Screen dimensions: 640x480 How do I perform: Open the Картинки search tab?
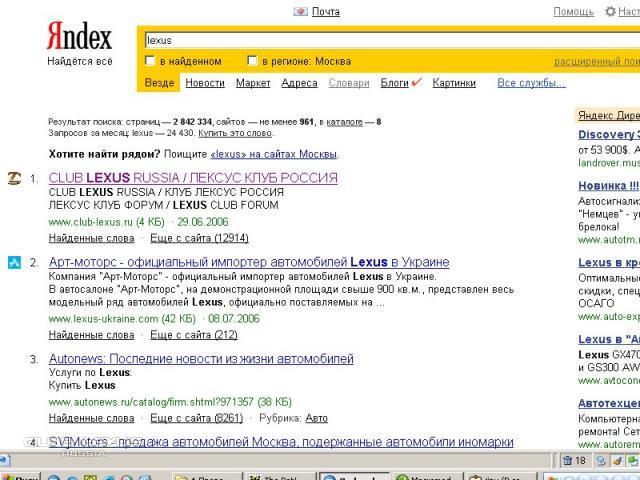click(x=453, y=83)
